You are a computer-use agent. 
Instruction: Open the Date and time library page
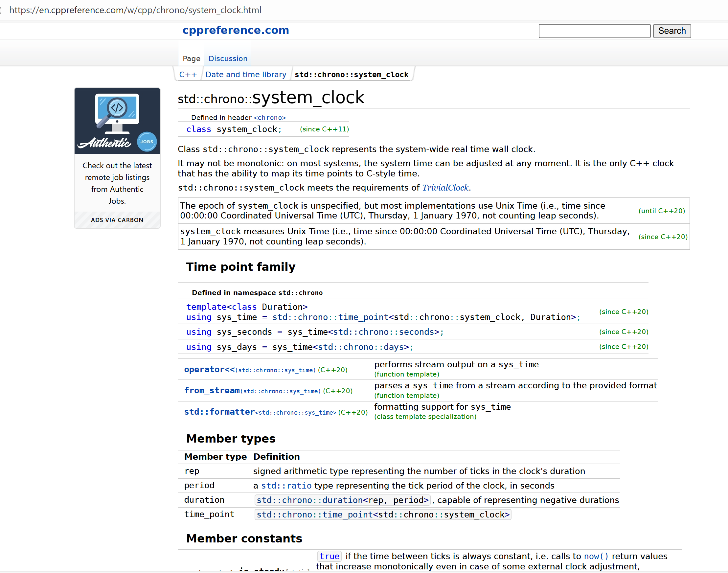click(246, 74)
